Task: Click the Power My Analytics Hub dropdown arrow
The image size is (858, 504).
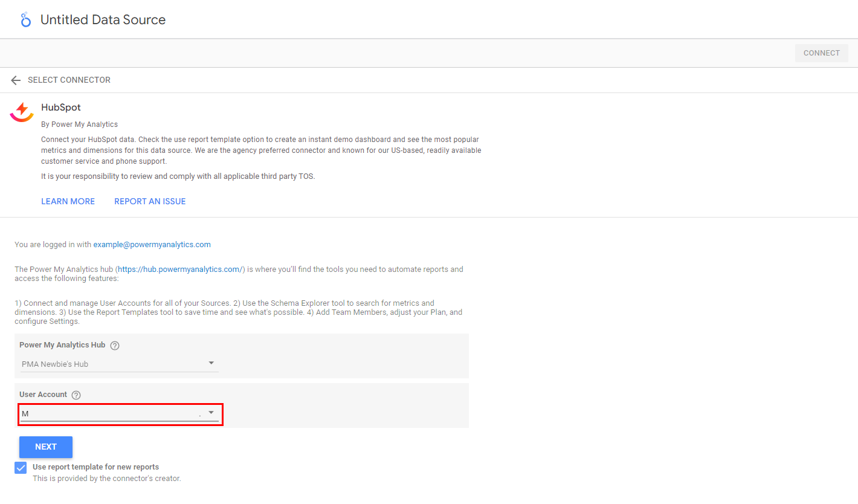Action: click(x=211, y=363)
